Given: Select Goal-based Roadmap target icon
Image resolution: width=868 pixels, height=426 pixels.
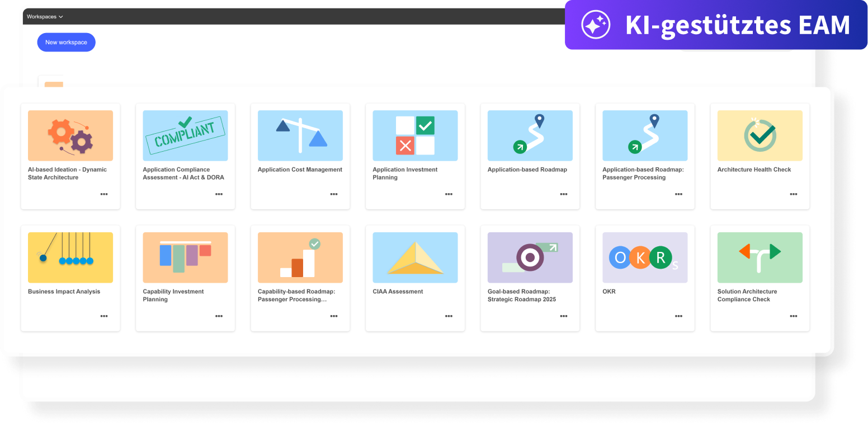Looking at the screenshot, I should [x=530, y=258].
